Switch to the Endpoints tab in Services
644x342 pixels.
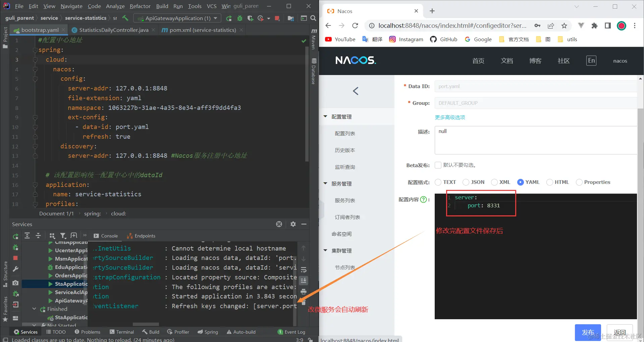[141, 236]
